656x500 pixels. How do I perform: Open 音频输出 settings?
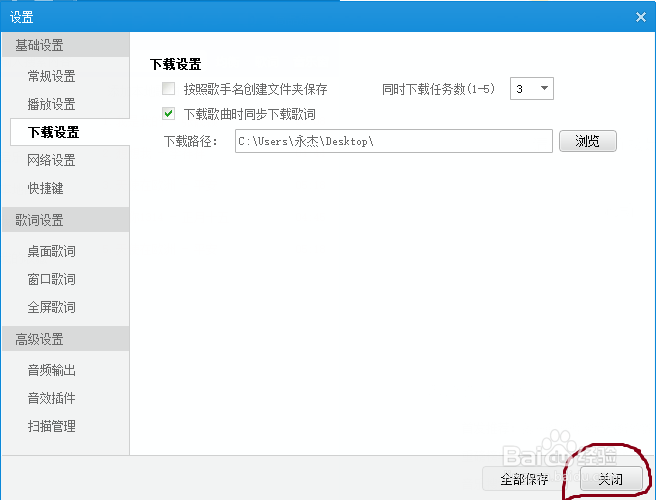point(51,370)
